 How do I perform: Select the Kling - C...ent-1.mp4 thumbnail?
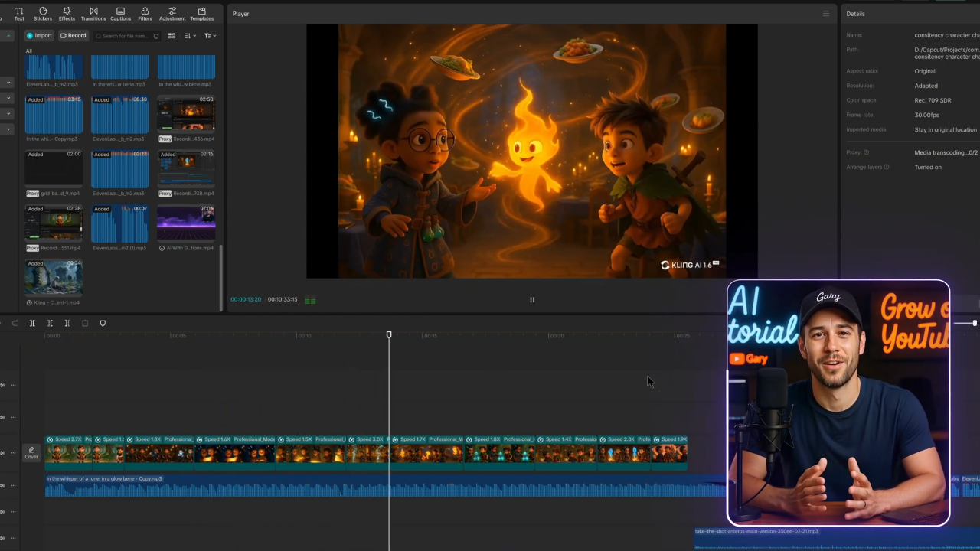pyautogui.click(x=54, y=278)
